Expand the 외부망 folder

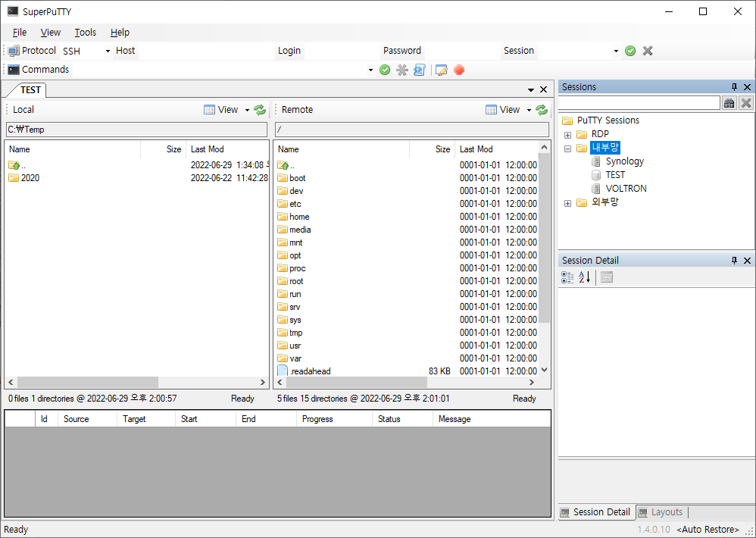[567, 203]
